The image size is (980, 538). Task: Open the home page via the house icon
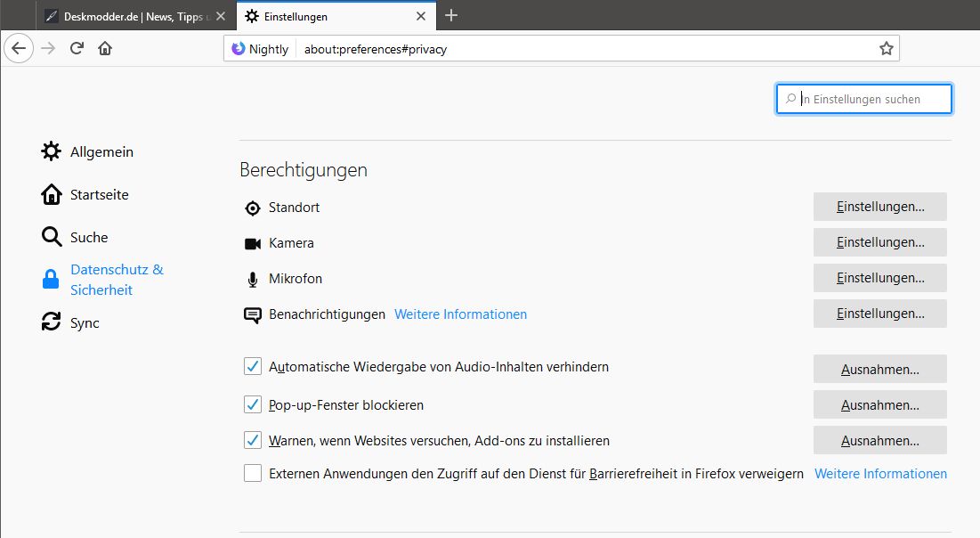coord(105,48)
